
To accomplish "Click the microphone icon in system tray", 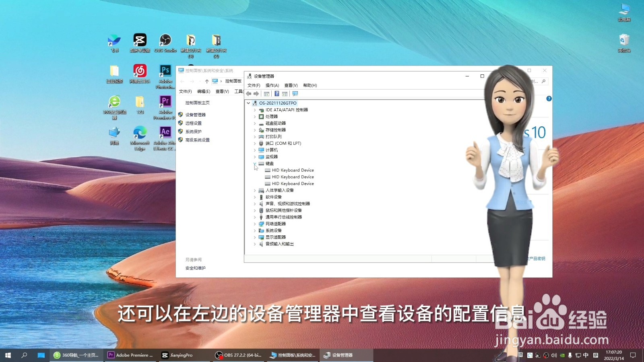I will [x=570, y=355].
